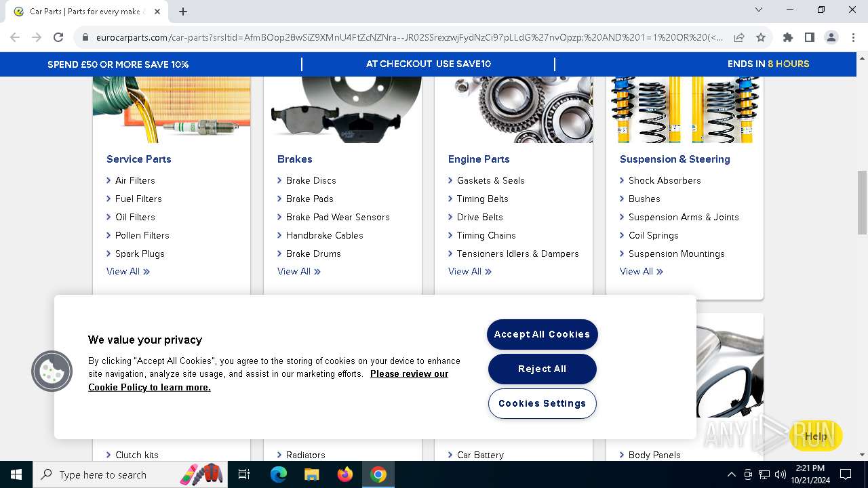This screenshot has width=868, height=488.
Task: Select Shock Absorbers link
Action: pyautogui.click(x=665, y=180)
